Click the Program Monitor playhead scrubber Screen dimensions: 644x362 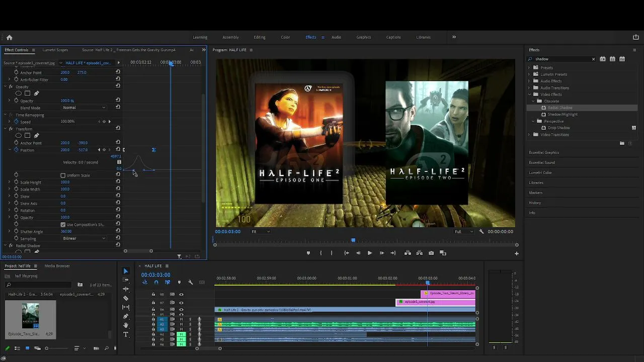[x=353, y=240]
